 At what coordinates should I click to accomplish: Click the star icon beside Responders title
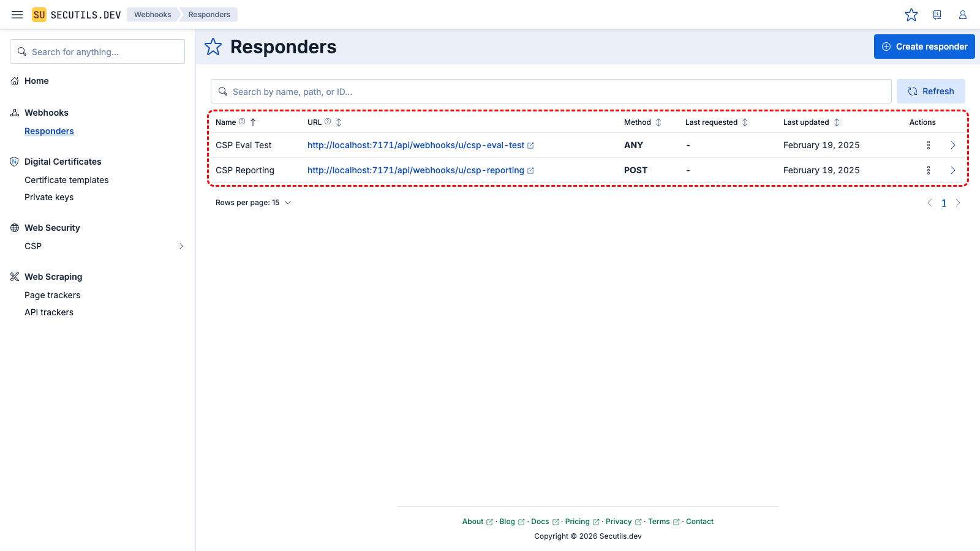point(213,47)
